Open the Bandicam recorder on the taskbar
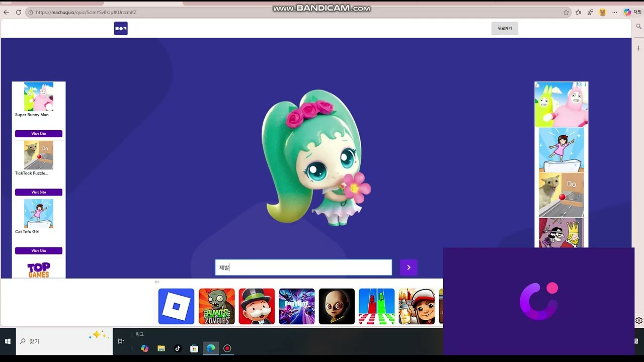 [227, 348]
